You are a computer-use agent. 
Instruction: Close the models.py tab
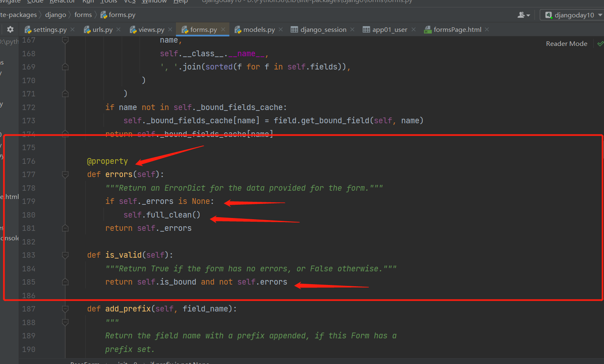tap(281, 29)
